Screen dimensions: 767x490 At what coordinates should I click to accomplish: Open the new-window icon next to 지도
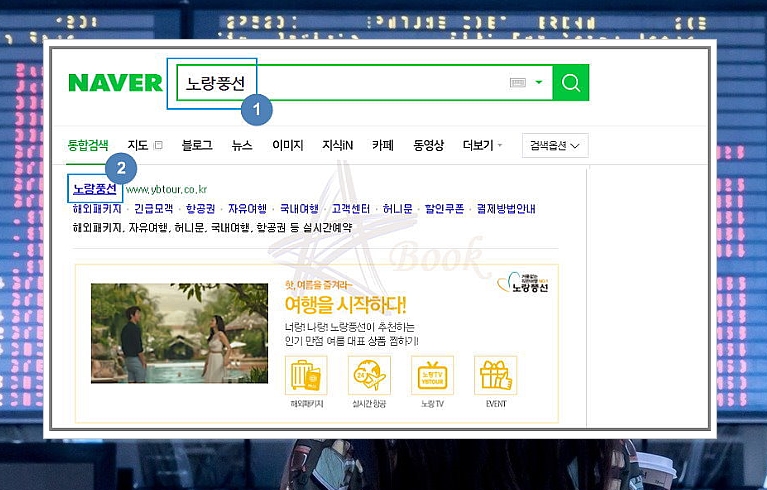tap(158, 145)
